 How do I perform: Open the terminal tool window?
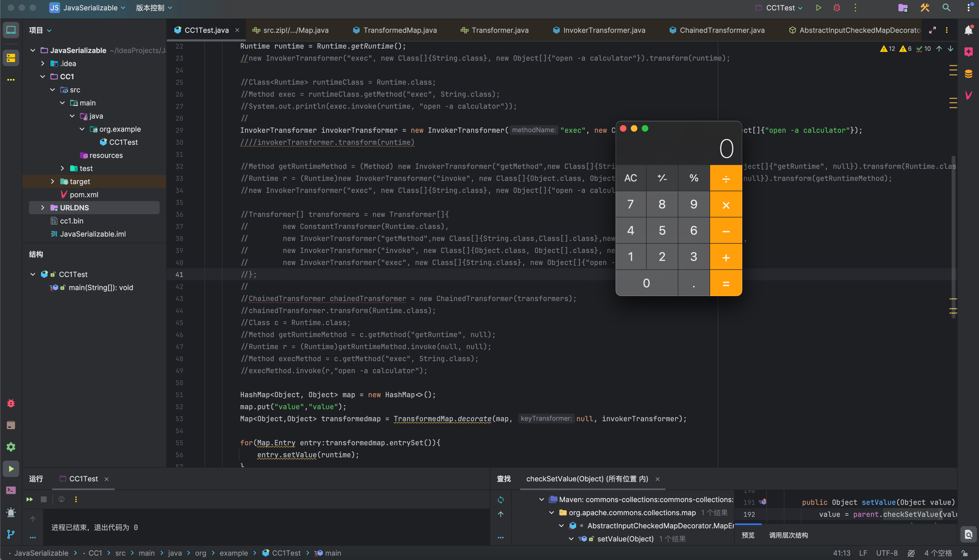coord(11,490)
